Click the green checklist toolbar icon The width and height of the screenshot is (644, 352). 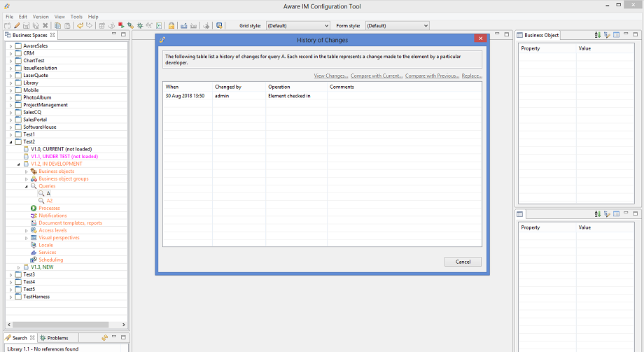click(159, 25)
